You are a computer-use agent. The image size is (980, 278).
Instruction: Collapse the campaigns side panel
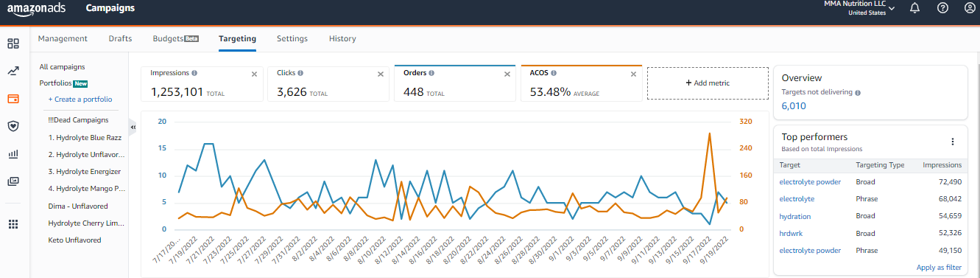click(133, 127)
